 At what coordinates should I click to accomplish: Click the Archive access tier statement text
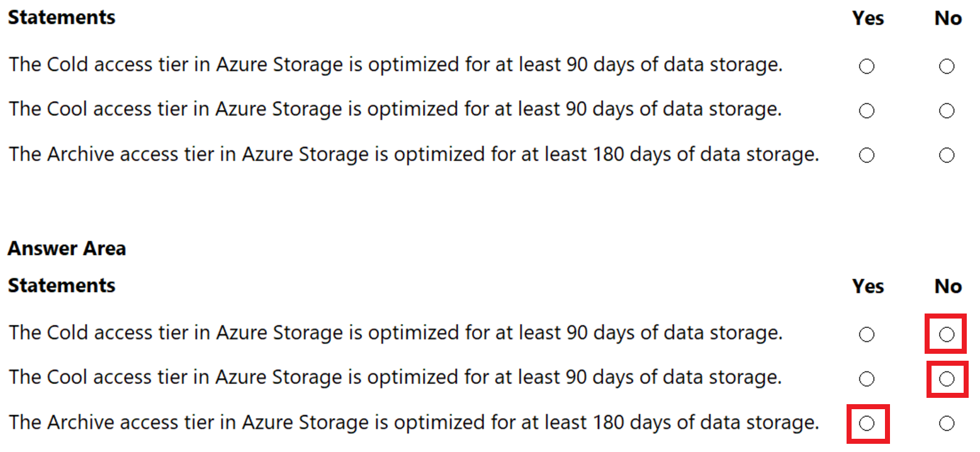coord(414,154)
